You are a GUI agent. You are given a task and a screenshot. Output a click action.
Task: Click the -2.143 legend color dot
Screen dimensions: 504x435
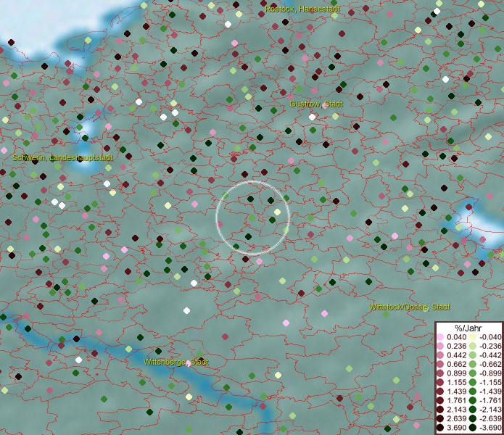pos(473,410)
